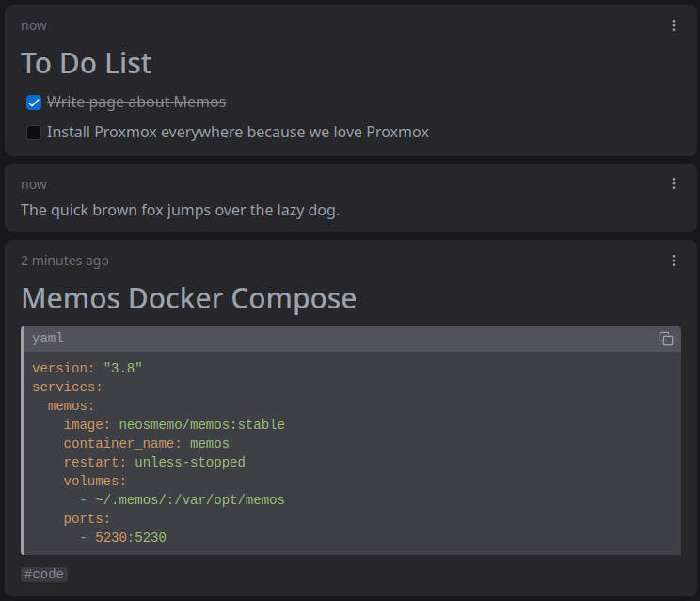Check the 'Install Proxmox everywhere' task

(34, 133)
